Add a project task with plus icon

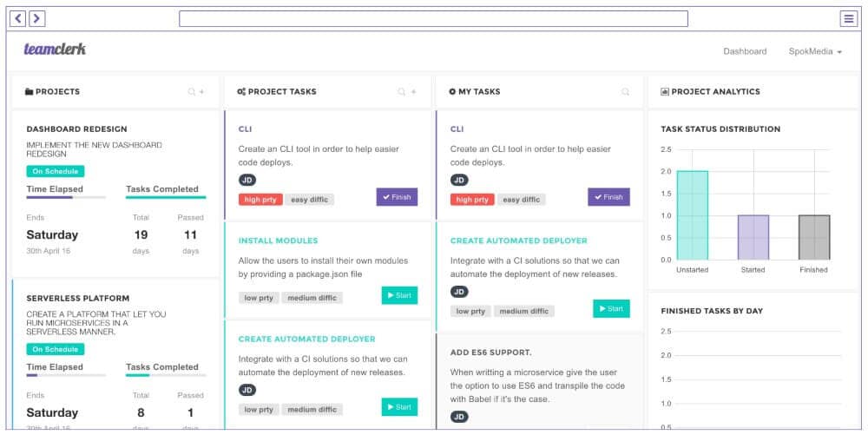(413, 91)
